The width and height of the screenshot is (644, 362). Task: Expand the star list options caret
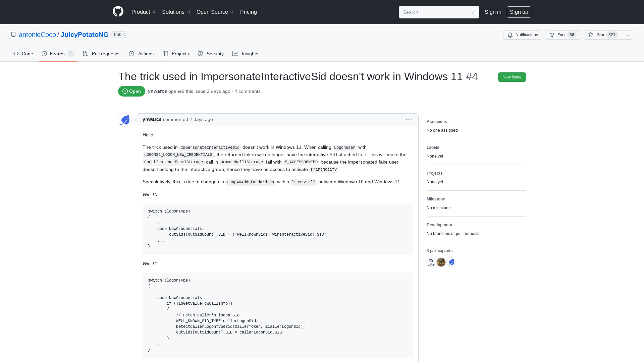tap(627, 35)
